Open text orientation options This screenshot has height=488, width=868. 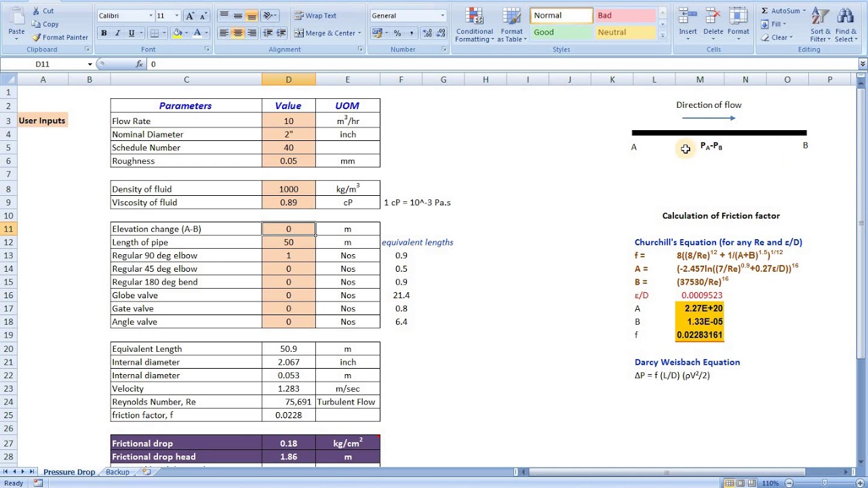(269, 16)
